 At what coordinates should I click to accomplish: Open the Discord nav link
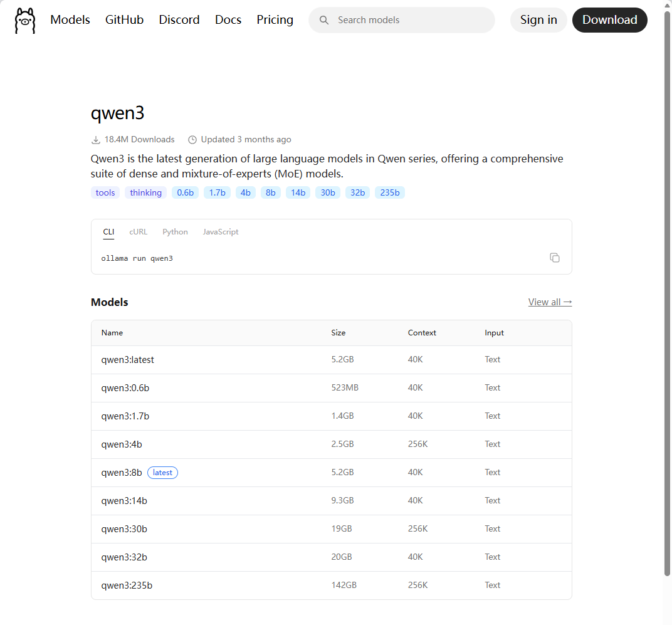(179, 19)
